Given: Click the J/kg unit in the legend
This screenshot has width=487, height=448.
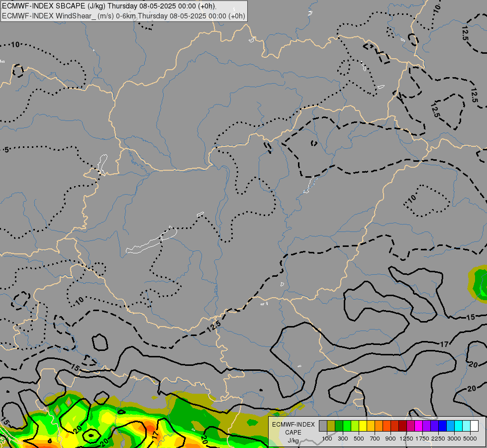Looking at the screenshot, I should [293, 441].
